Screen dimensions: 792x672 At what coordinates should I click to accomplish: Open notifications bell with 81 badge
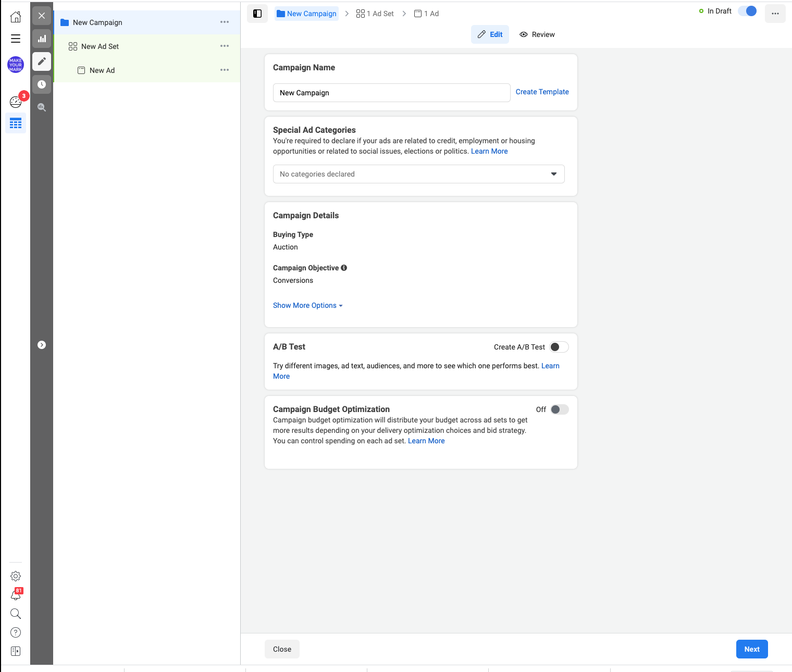[x=16, y=595]
